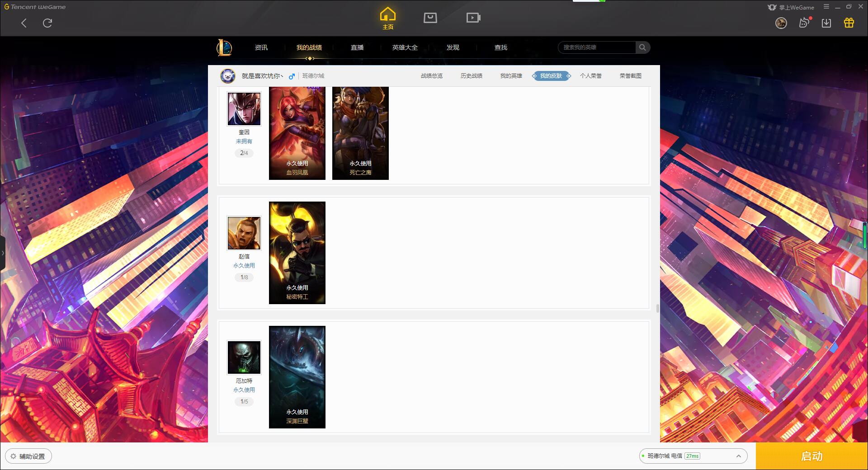Screen dimensions: 868x470
Task: Open the 主页 home icon
Action: (x=388, y=19)
